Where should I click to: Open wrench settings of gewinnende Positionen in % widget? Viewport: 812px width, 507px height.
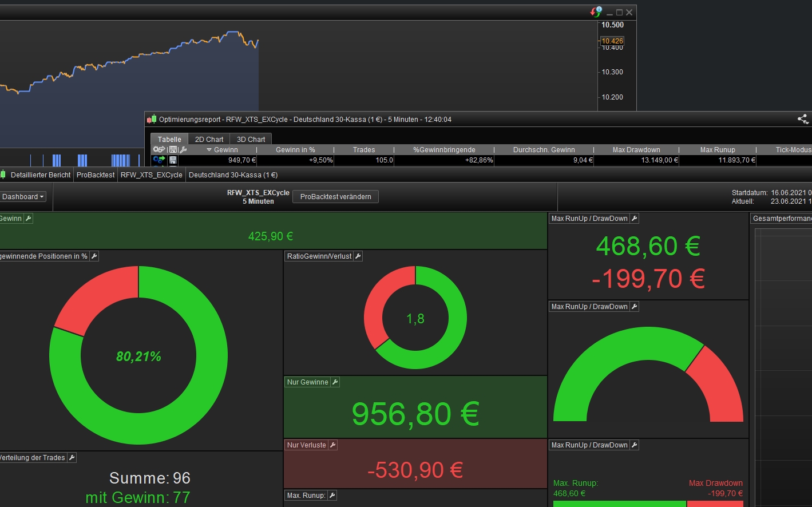(x=94, y=256)
